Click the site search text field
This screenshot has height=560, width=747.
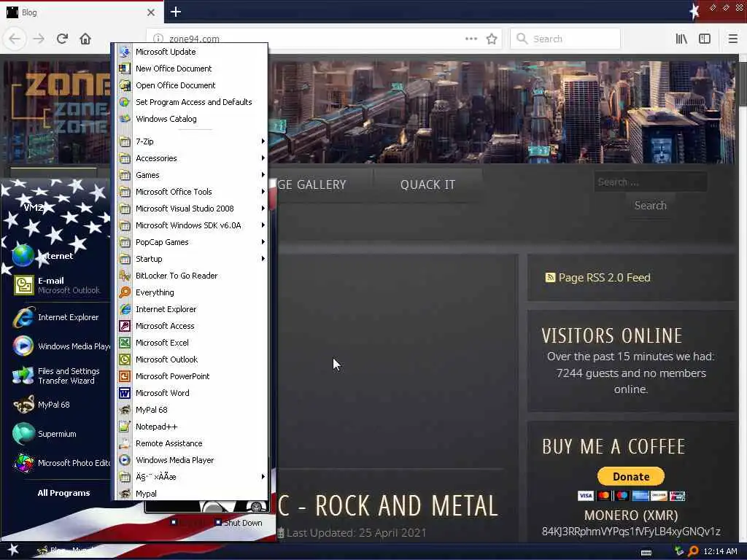(650, 182)
